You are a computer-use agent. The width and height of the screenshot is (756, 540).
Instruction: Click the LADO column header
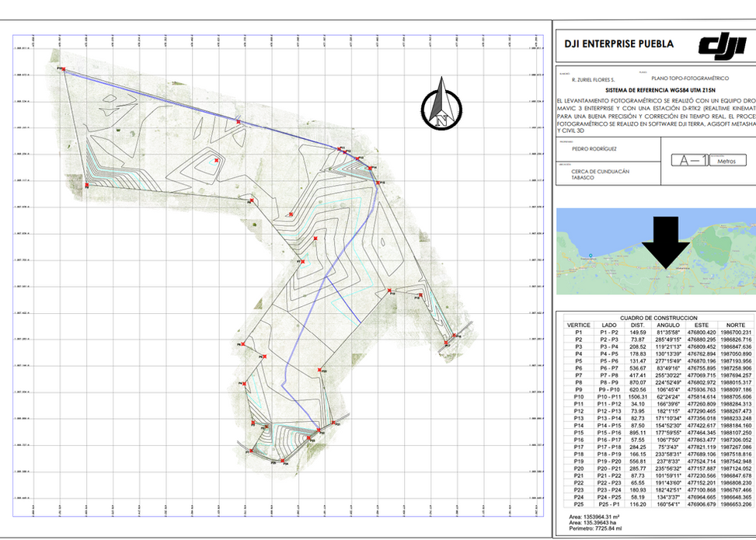pos(609,326)
